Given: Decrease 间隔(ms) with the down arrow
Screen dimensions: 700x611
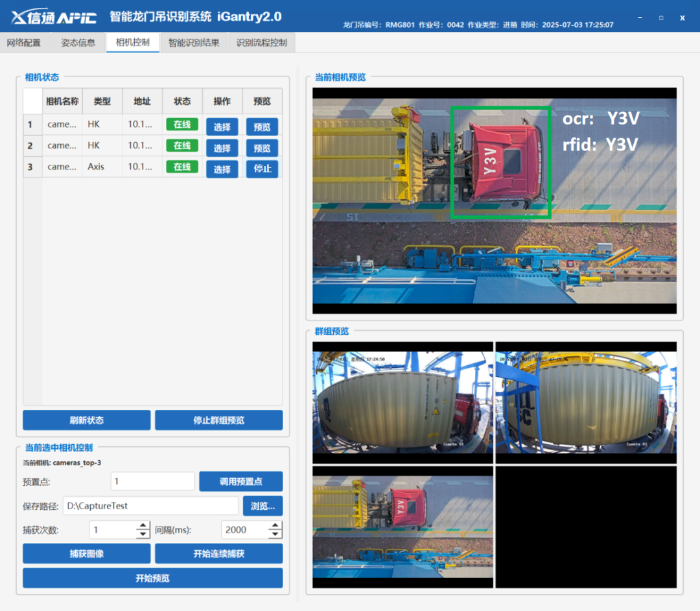Looking at the screenshot, I should pos(275,534).
